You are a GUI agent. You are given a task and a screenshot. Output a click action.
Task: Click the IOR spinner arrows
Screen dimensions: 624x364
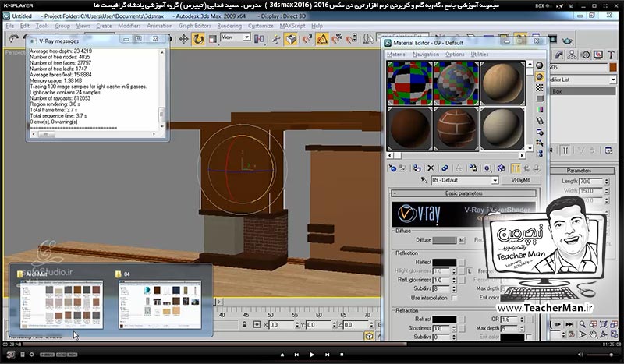[x=522, y=320]
